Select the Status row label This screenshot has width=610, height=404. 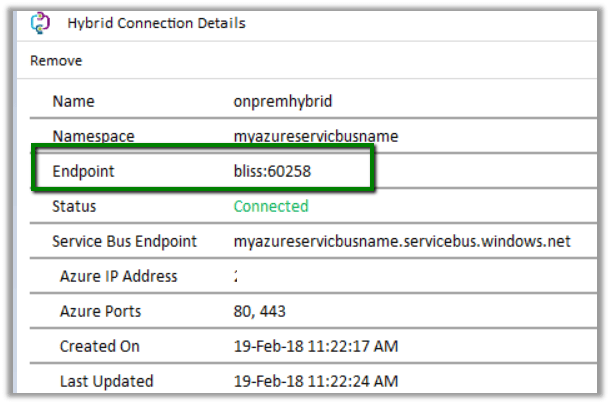[x=74, y=206]
